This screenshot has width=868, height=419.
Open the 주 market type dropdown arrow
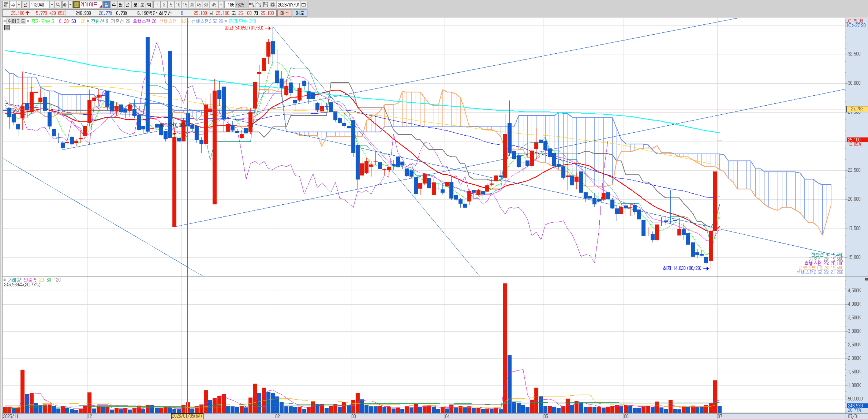(19, 5)
